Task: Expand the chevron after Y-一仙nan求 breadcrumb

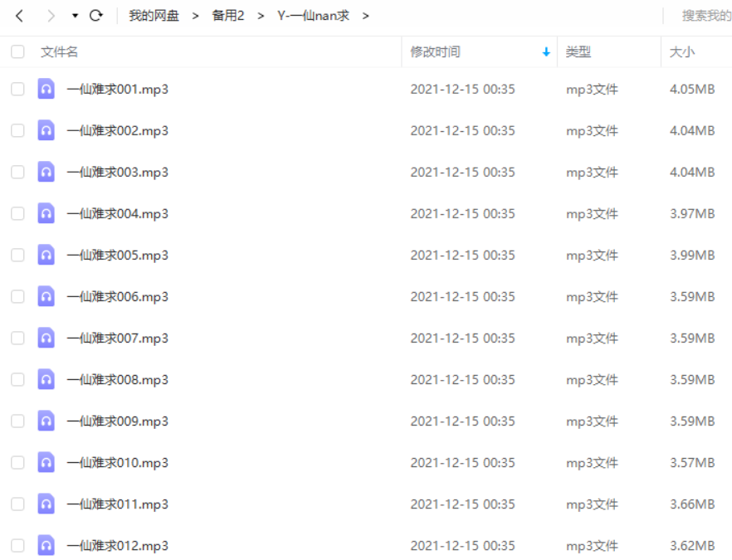Action: coord(365,17)
